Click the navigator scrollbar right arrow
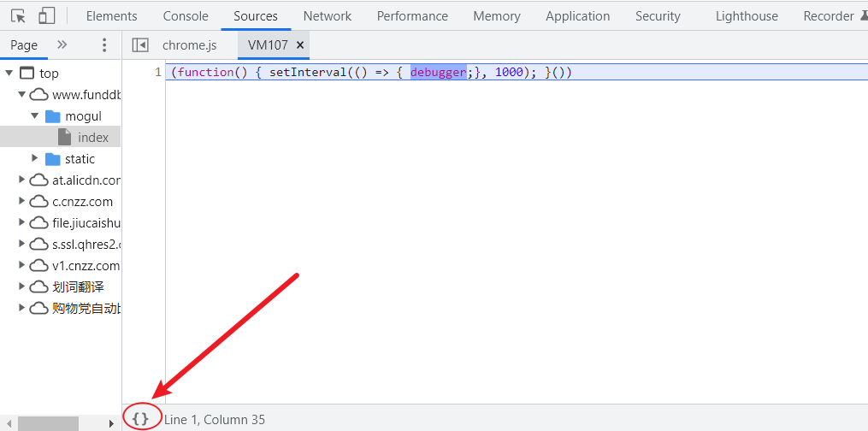Image resolution: width=868 pixels, height=431 pixels. click(111, 424)
